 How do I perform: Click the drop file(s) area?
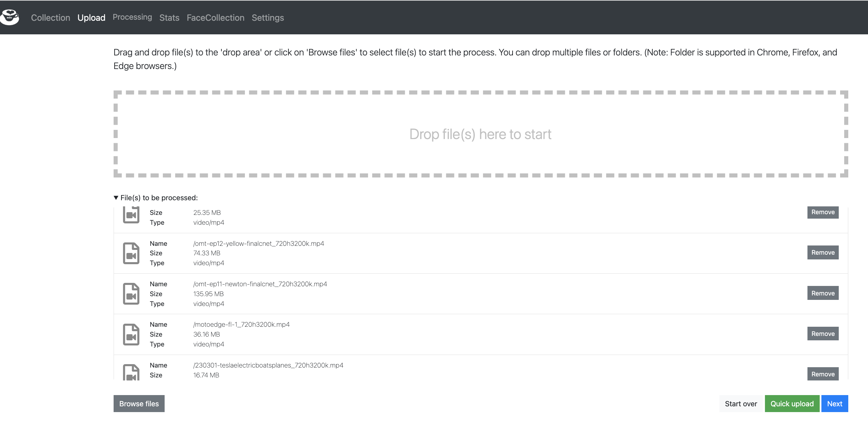(480, 134)
